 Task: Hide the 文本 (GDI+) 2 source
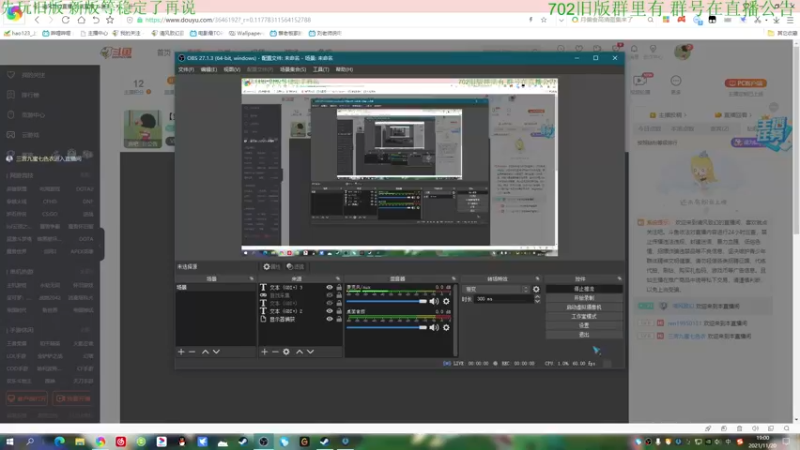point(330,311)
